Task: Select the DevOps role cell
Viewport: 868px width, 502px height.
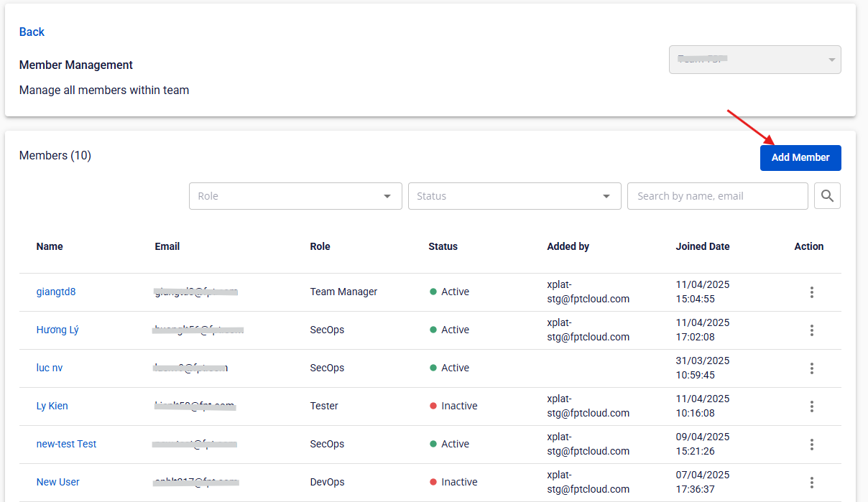Action: click(328, 482)
